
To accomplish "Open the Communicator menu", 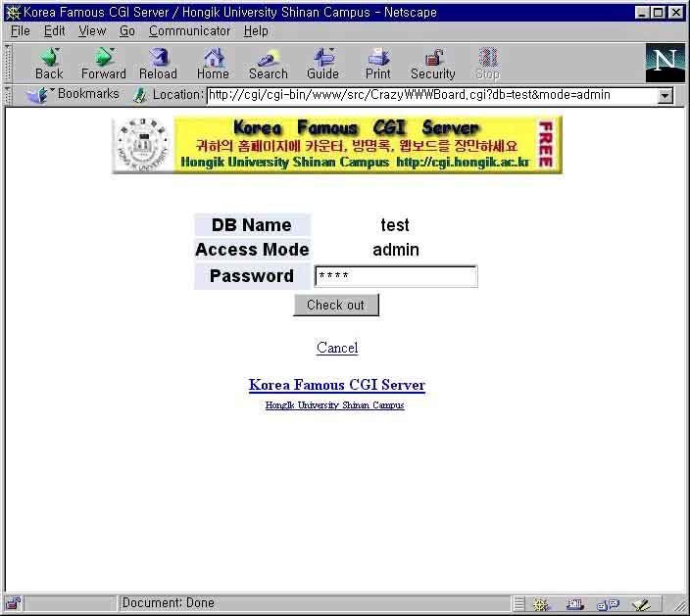I will tap(189, 31).
